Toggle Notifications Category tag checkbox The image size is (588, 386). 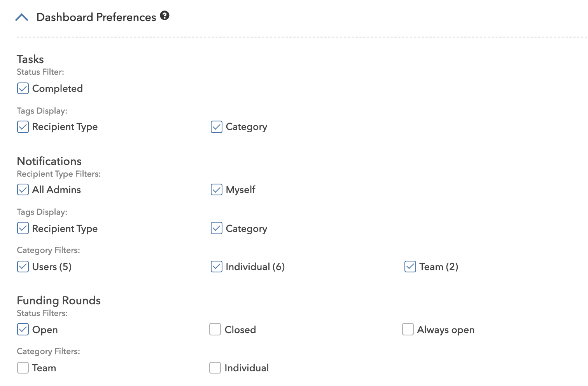tap(217, 228)
